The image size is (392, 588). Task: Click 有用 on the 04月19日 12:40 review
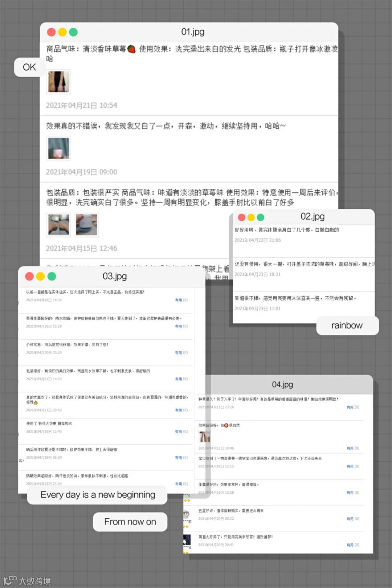[179, 432]
